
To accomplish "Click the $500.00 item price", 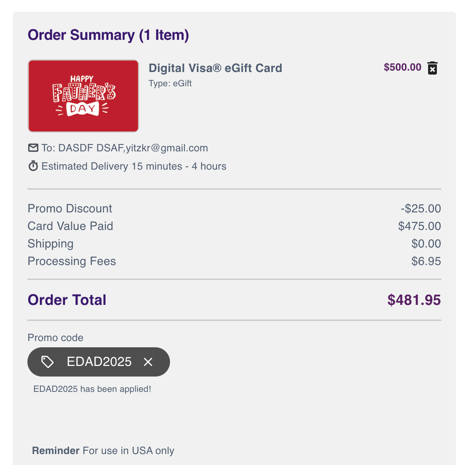I will 403,67.
